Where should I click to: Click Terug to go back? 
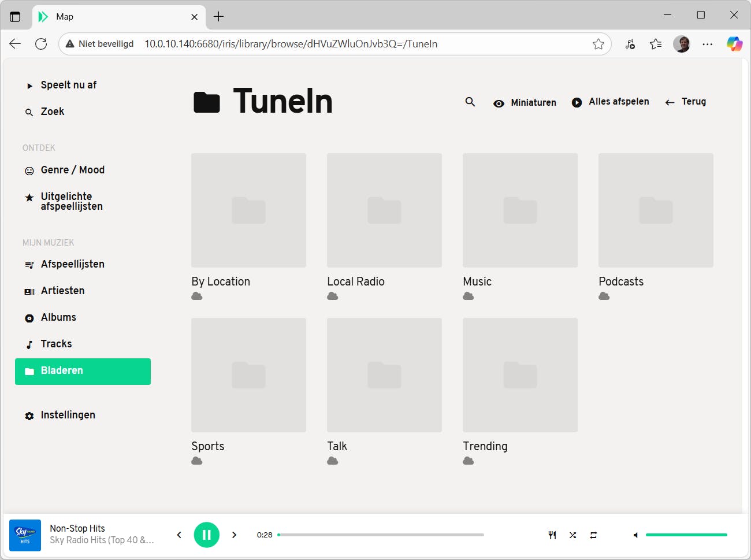point(685,102)
